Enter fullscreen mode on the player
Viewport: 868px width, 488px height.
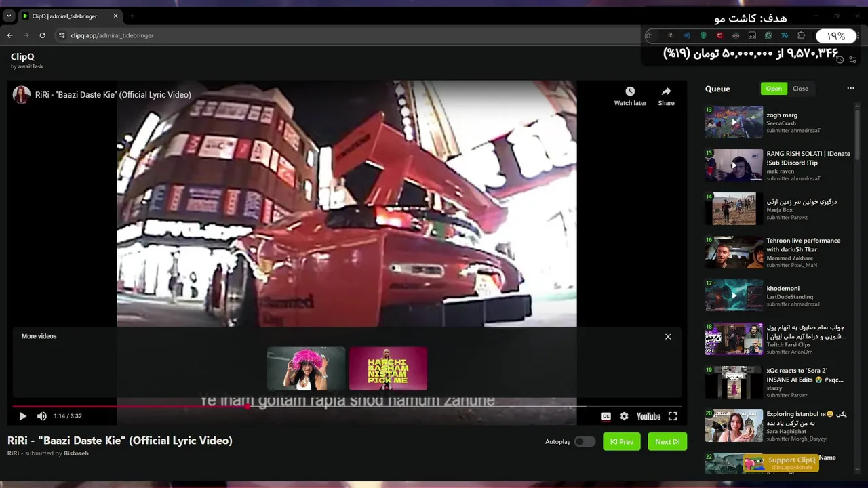[x=673, y=416]
